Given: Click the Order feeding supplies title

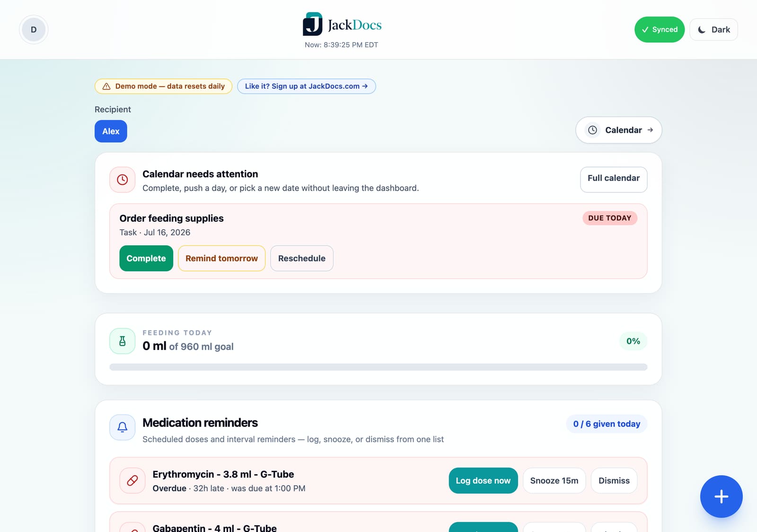Looking at the screenshot, I should click(x=171, y=218).
